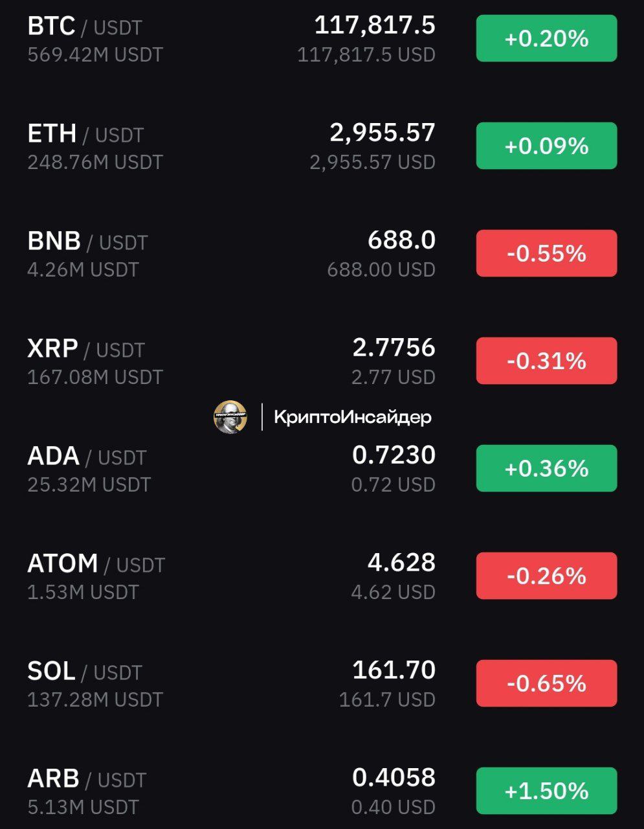
Task: Click the BTC +0.20% change badge
Action: click(546, 39)
